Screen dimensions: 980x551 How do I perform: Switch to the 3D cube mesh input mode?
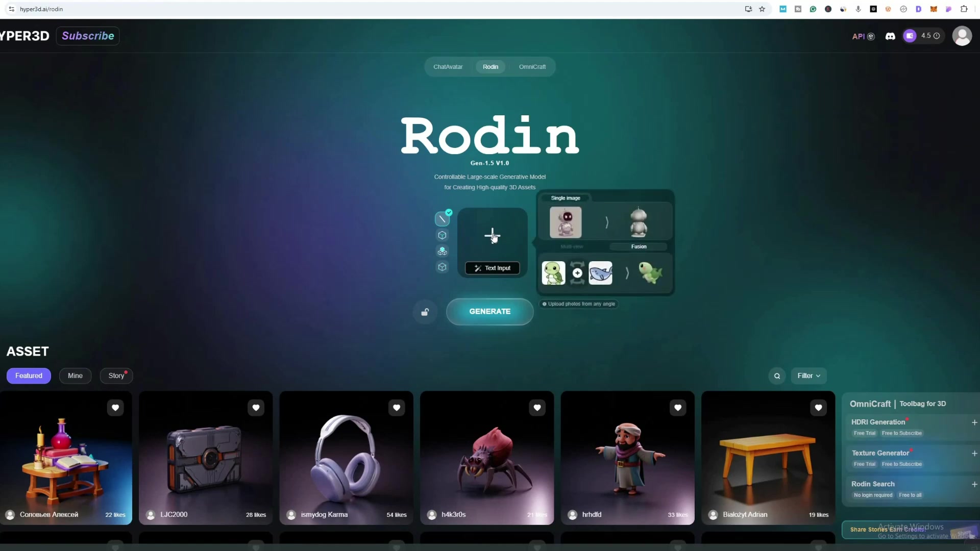click(442, 235)
